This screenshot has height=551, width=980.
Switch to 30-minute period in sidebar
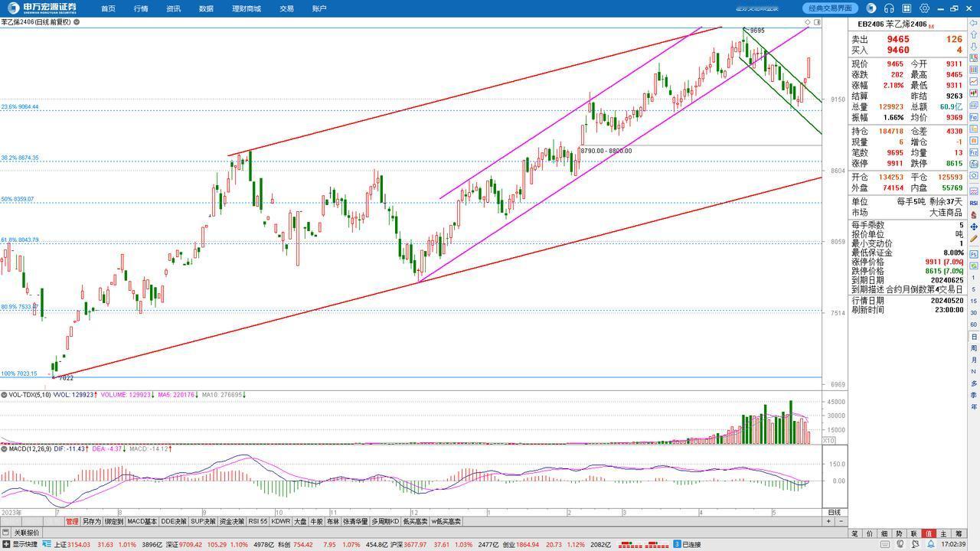coord(974,313)
